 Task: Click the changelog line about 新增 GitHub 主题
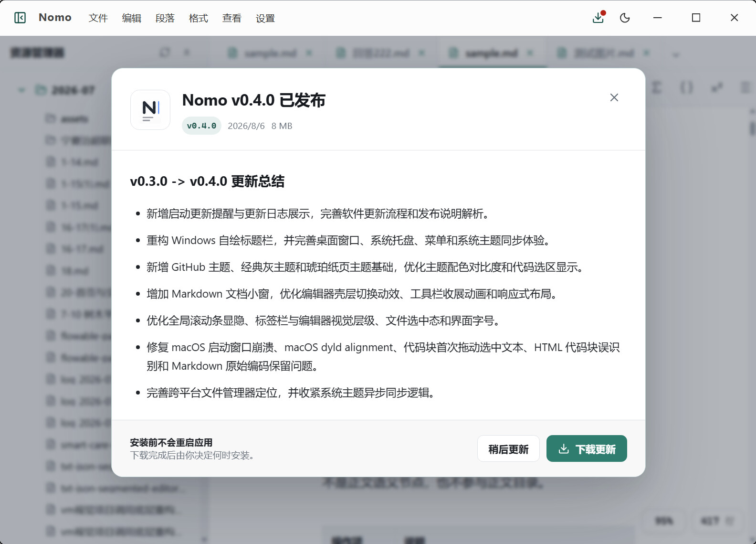366,267
